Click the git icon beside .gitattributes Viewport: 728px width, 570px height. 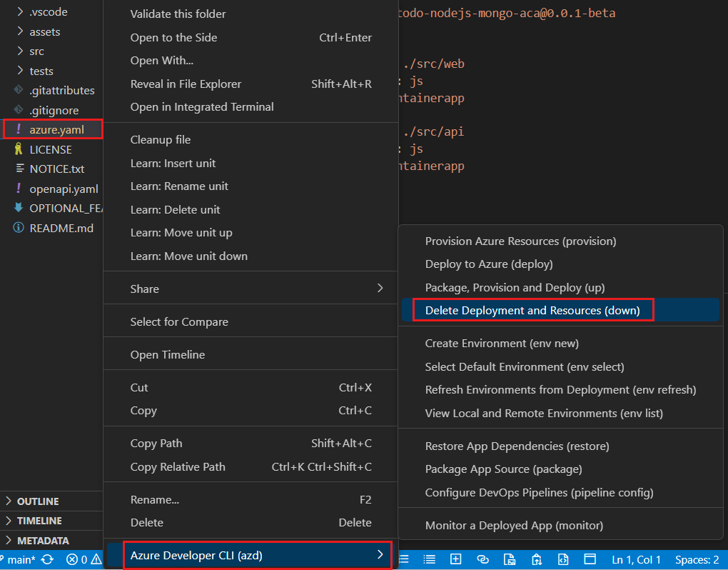click(19, 90)
